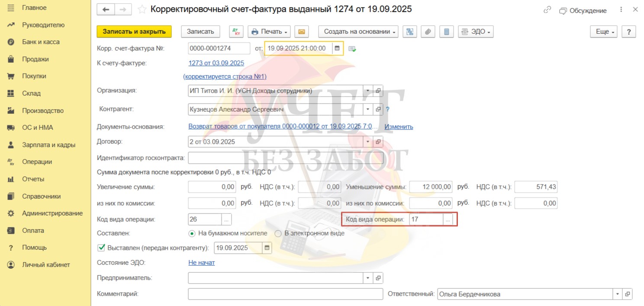Screen dimensions: 644x306
Task: Click the Операции Дт/Кт sidebar icon
Action: 11,162
